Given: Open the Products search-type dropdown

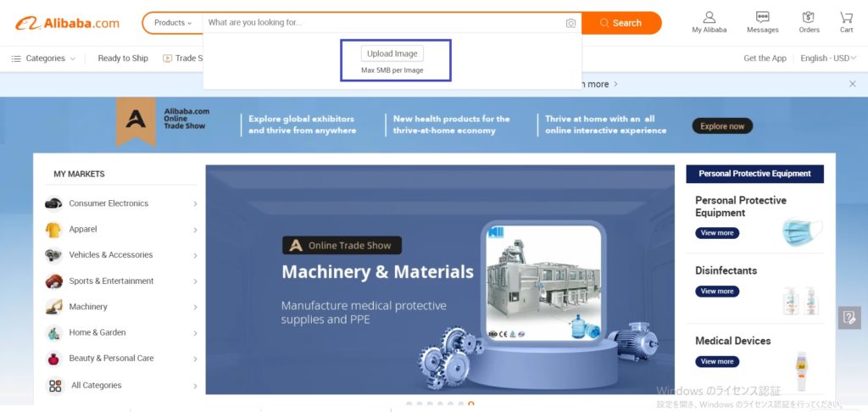Looking at the screenshot, I should (173, 23).
